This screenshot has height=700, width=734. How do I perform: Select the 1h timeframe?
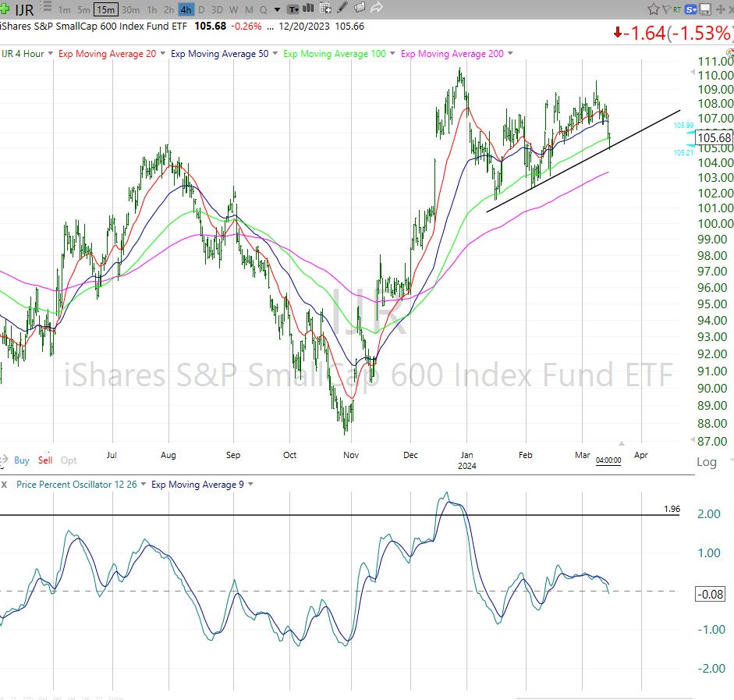151,10
